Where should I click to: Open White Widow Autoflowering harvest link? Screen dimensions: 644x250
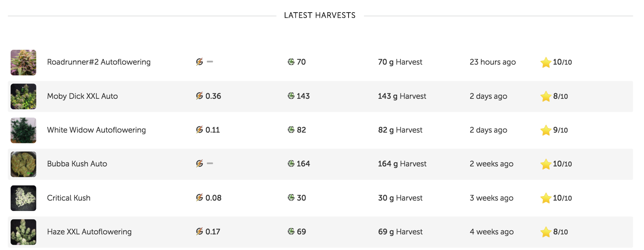[x=96, y=130]
